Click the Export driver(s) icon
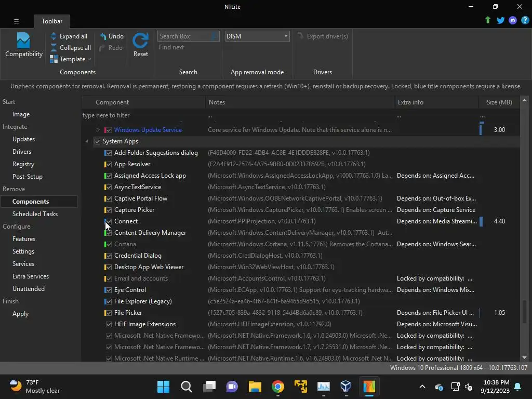Viewport: 532px width, 399px height. pos(300,36)
